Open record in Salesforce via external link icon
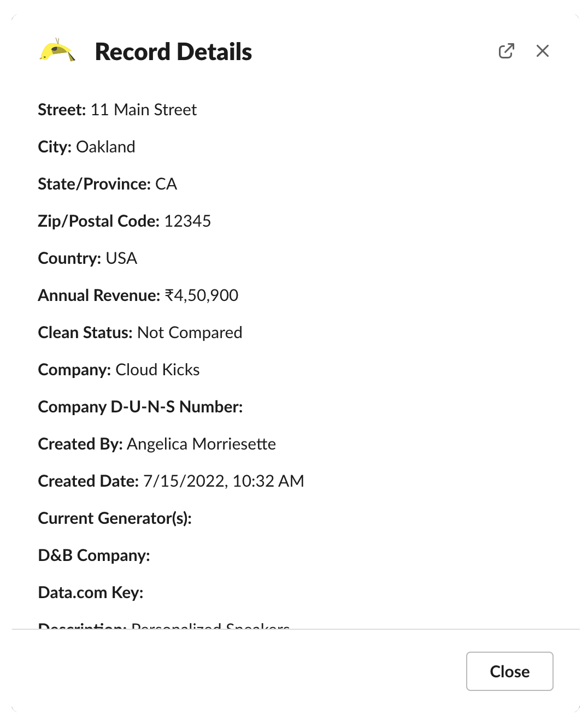Screen dimensions: 588x721 coord(507,50)
